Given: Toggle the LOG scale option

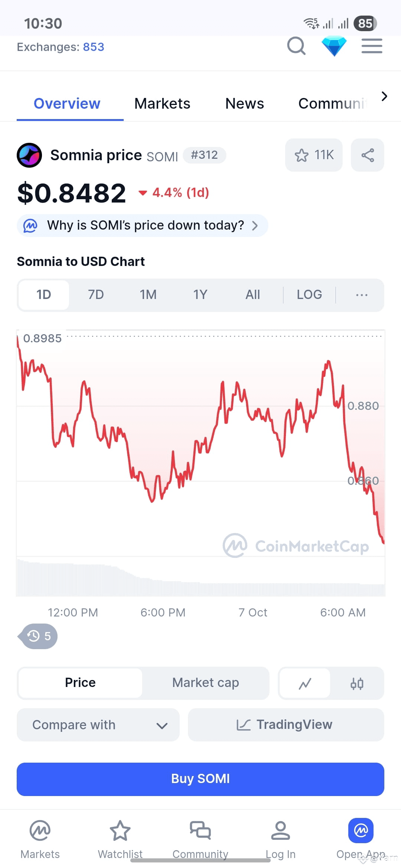Looking at the screenshot, I should 309,295.
